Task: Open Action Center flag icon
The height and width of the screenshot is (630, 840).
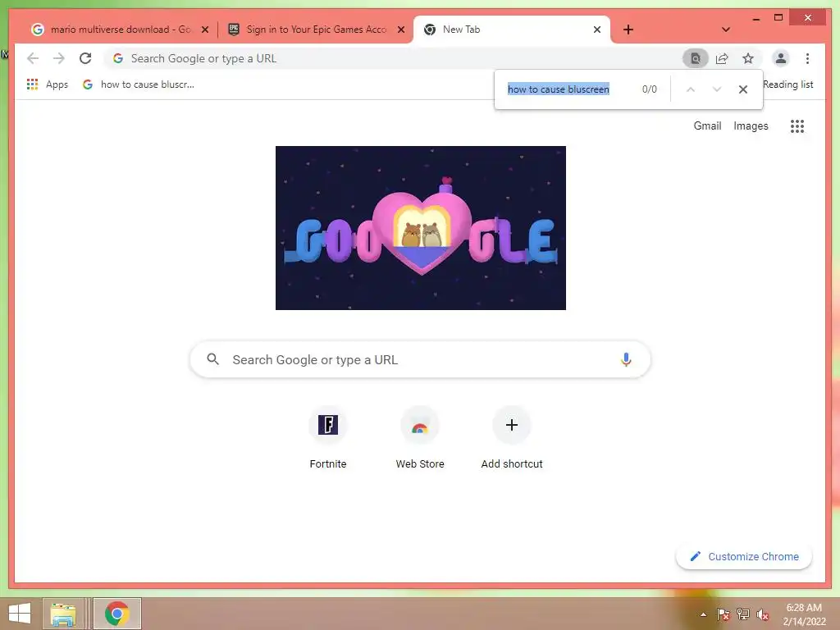Action: point(724,614)
